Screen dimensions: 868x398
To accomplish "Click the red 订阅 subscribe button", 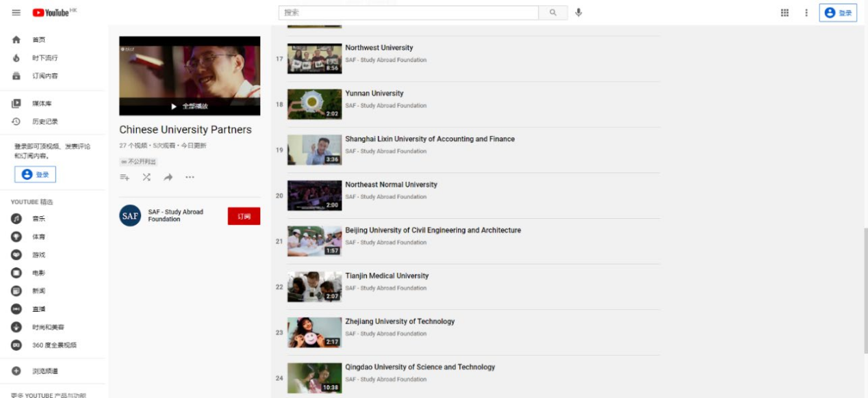I will pyautogui.click(x=244, y=216).
